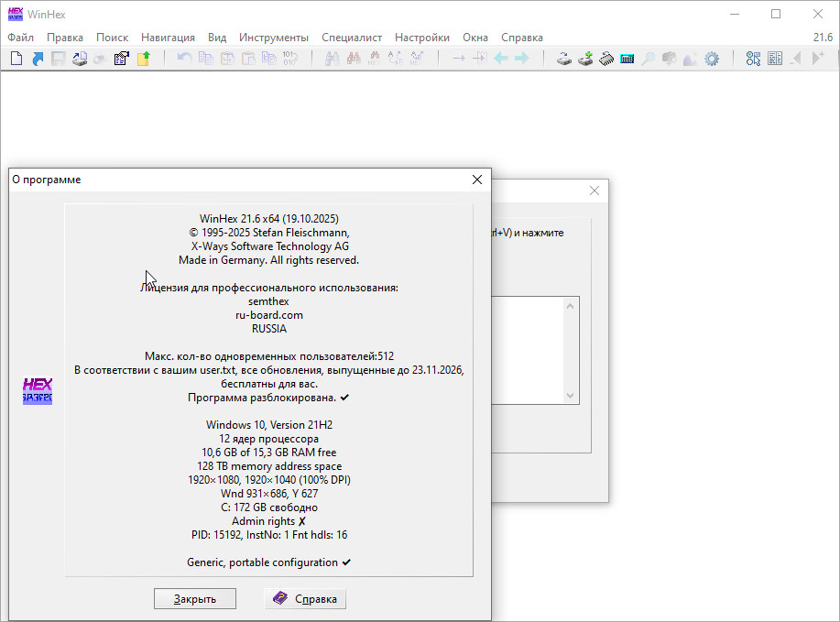Screen dimensions: 840x622
Task: Click the file Properties toolbar icon
Action: click(121, 59)
